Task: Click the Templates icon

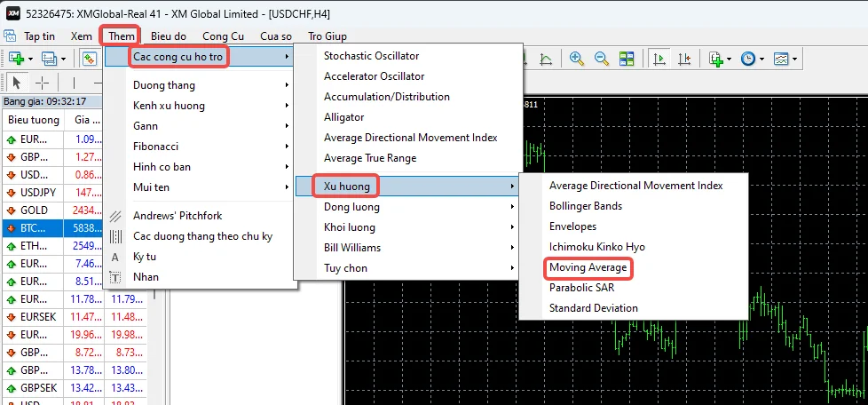Action: pyautogui.click(x=780, y=59)
